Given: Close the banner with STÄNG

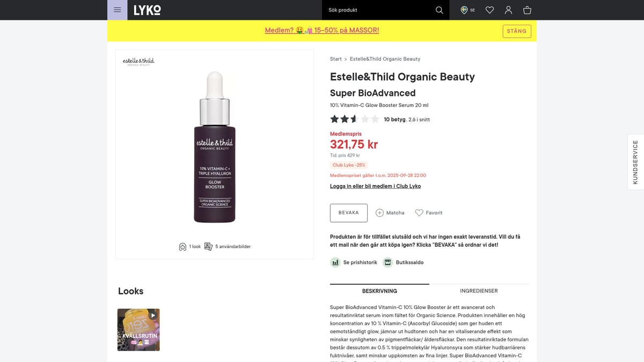Looking at the screenshot, I should (x=517, y=31).
